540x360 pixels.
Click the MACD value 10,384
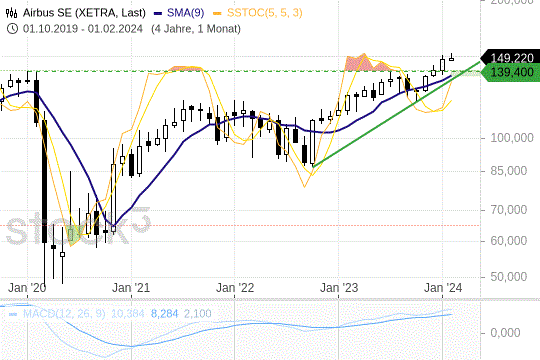[x=128, y=313]
